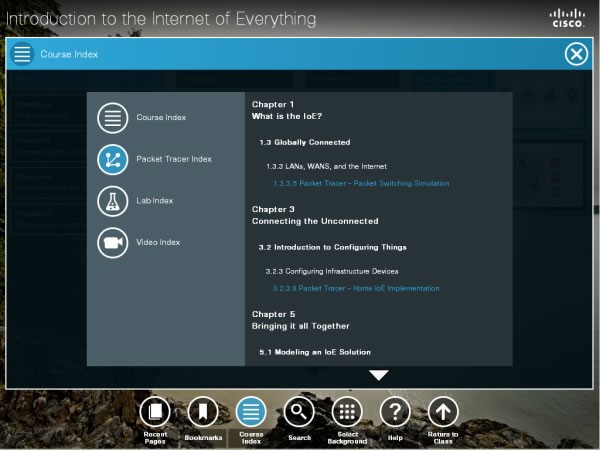Click hamburger menu icon in header bar
The image size is (600, 450).
(23, 54)
